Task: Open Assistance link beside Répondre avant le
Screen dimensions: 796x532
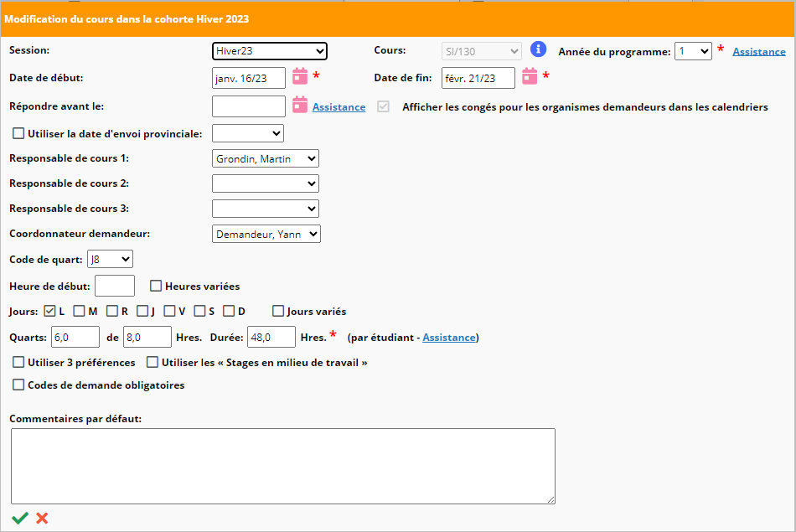Action: click(x=339, y=107)
